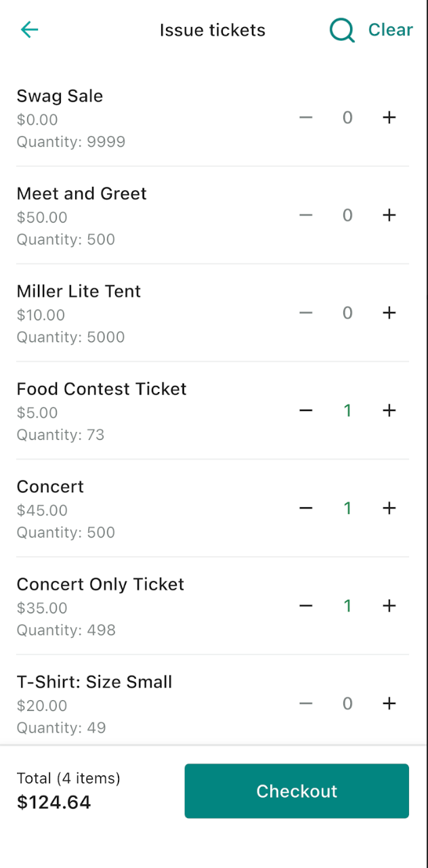Tap the Total (4 items) summary
Viewport: 428px width, 868px height.
tap(68, 779)
